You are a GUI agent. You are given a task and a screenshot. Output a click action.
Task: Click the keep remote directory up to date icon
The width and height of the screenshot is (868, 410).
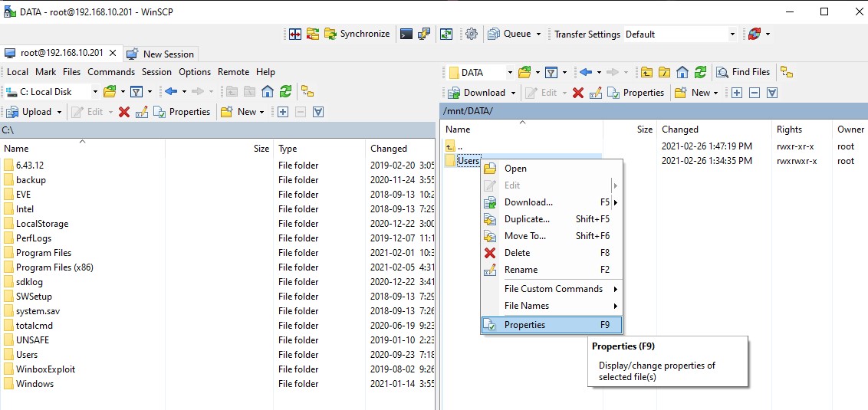446,34
